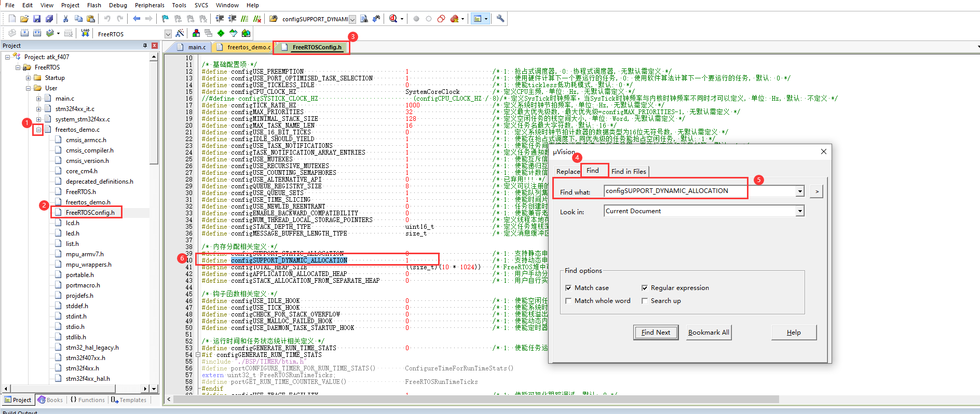Open toolbar search box dropdown arrow
The image size is (980, 414).
coord(352,19)
